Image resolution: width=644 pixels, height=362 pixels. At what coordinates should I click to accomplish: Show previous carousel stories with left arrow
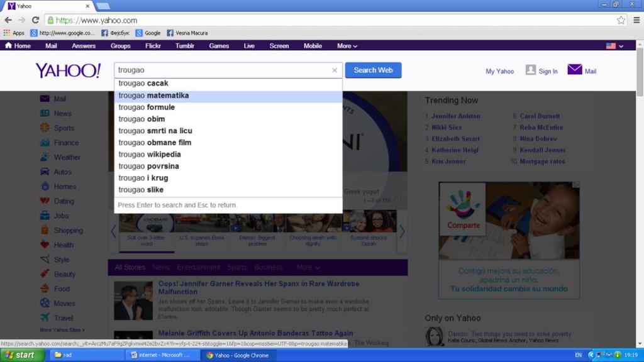click(114, 231)
